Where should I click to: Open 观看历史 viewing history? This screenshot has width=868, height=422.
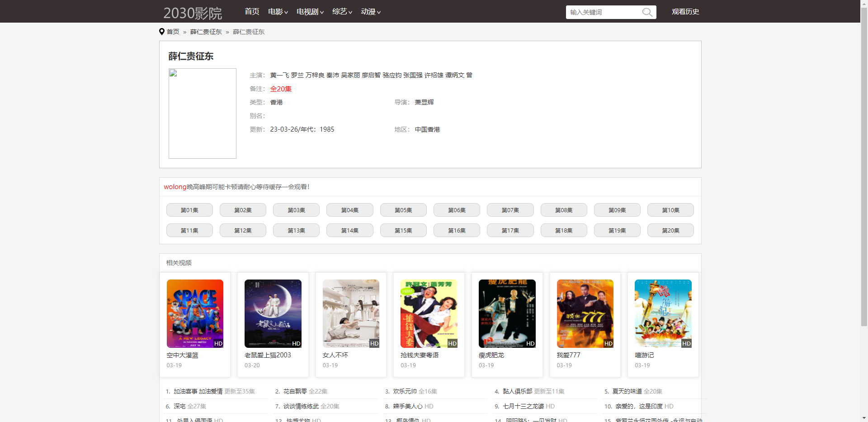tap(685, 12)
